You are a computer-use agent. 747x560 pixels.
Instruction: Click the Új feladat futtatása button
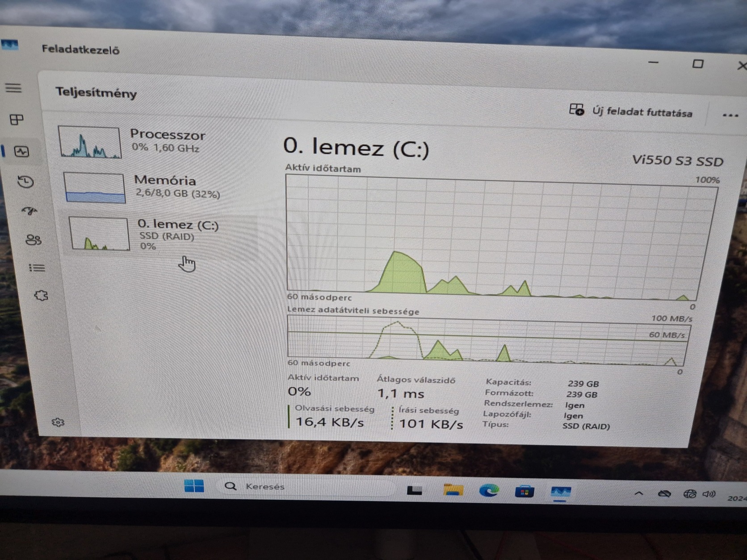[631, 111]
